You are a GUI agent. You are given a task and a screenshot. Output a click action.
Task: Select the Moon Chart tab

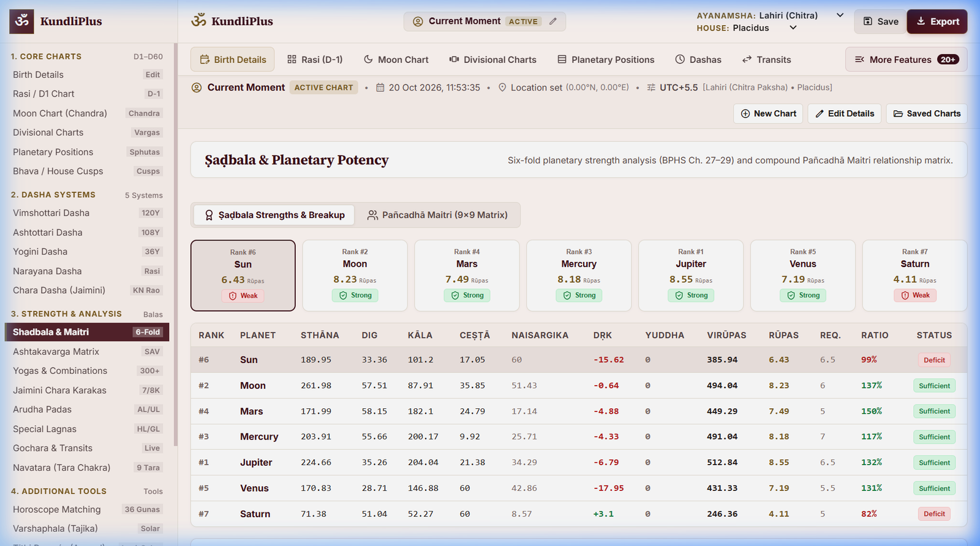pos(396,59)
